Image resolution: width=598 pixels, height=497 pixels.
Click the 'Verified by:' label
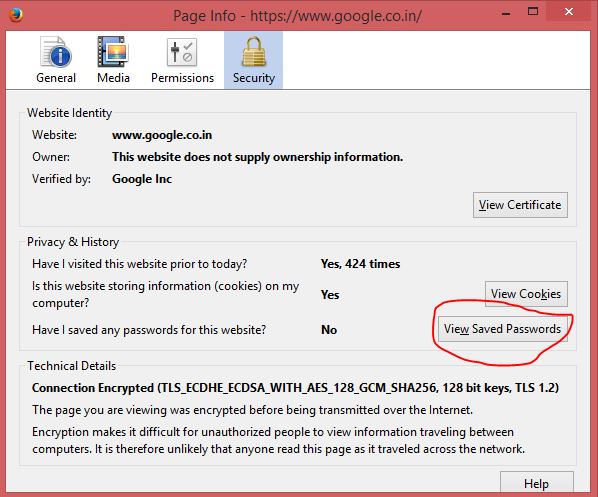pyautogui.click(x=61, y=179)
